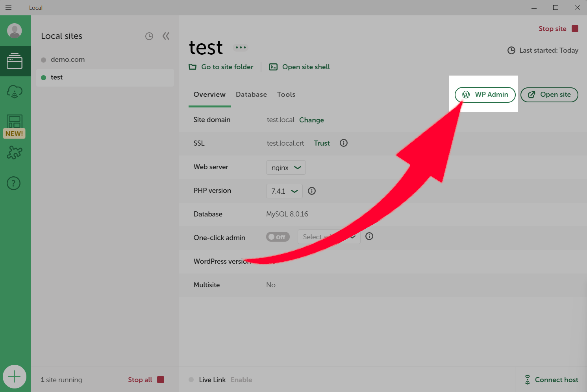
Task: Click the MySQL 8.0.16 value
Action: click(x=287, y=214)
